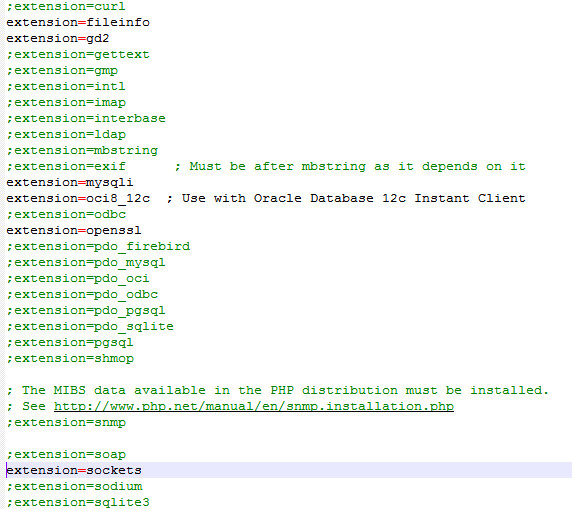Click the ;extension=soap line
Screen dimensions: 572x509
66,455
